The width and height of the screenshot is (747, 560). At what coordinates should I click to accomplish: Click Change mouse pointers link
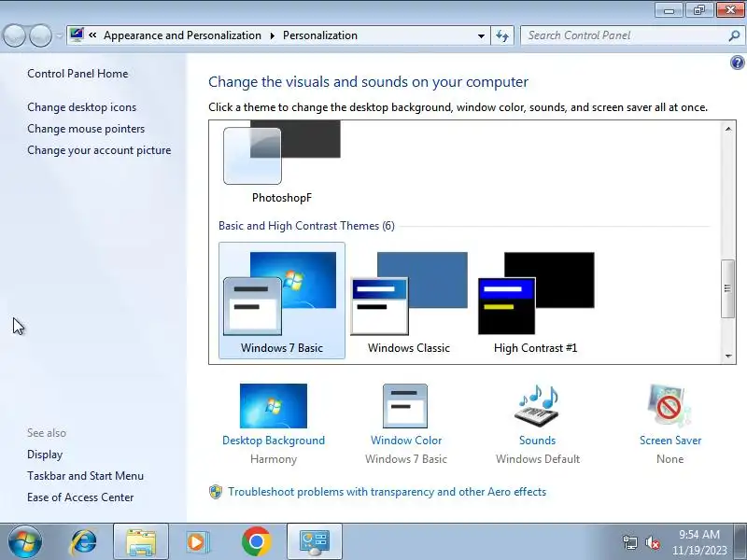click(86, 129)
